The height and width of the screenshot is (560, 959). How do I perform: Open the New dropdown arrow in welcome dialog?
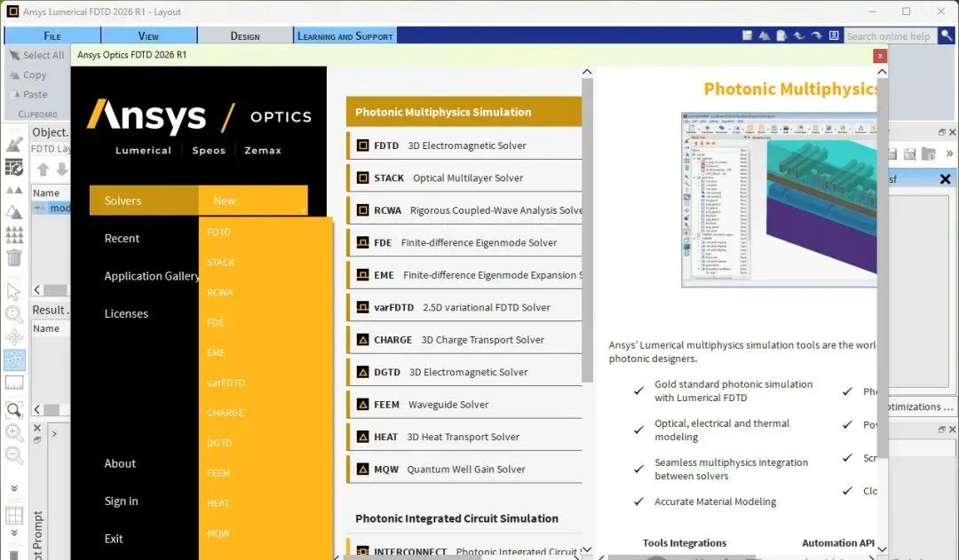[303, 210]
